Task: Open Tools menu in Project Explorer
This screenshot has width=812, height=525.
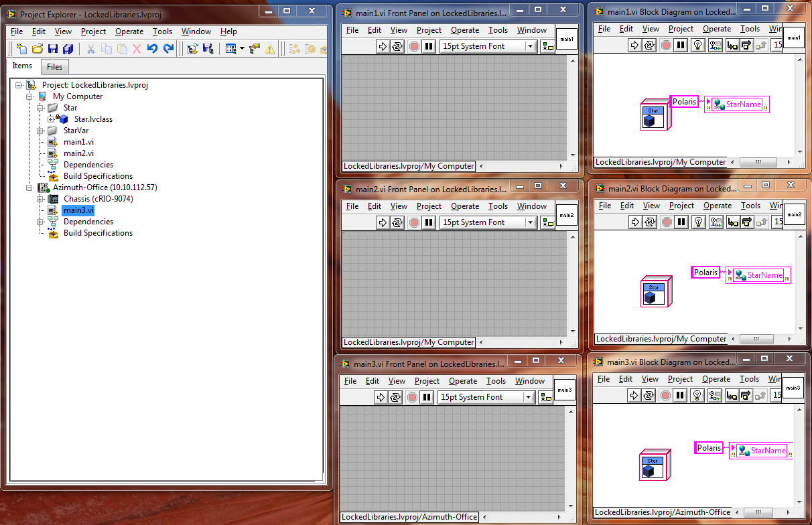Action: pyautogui.click(x=162, y=31)
